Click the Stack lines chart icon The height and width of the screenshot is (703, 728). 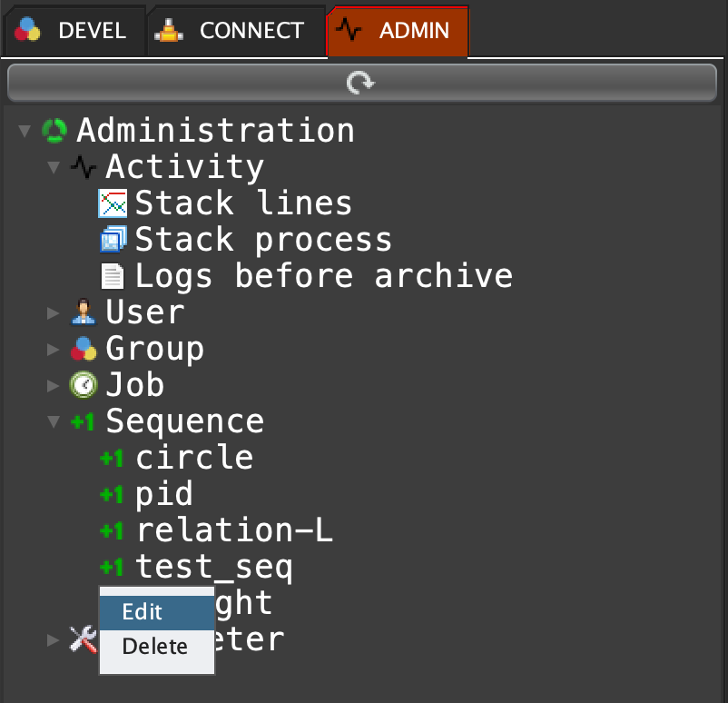(x=113, y=203)
